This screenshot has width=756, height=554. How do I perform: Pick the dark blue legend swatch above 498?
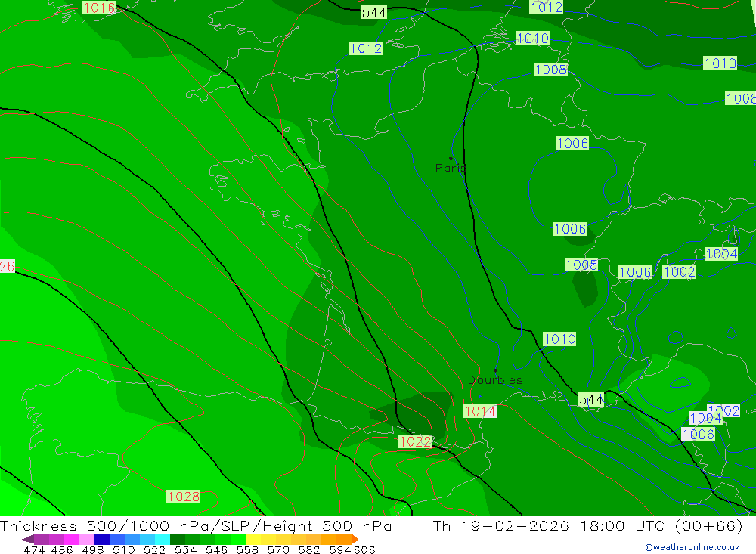[x=102, y=539]
